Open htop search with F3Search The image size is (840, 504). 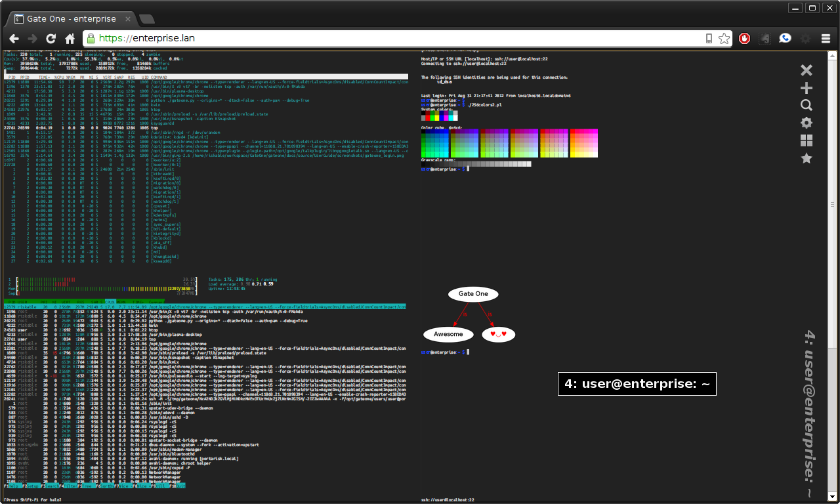pos(51,486)
